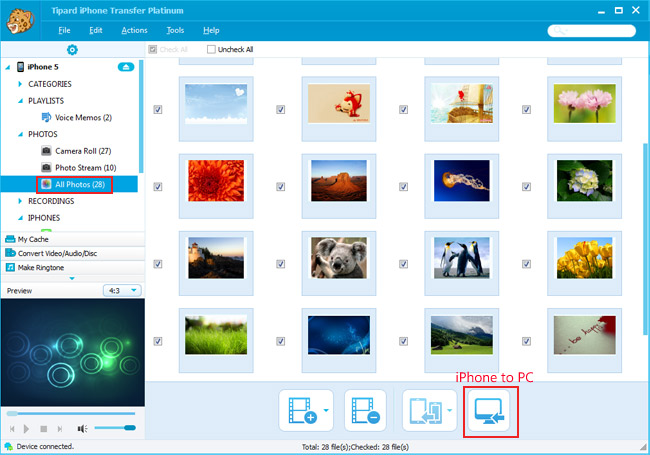Open the settings gear above the device tree
This screenshot has height=455, width=650.
click(72, 50)
